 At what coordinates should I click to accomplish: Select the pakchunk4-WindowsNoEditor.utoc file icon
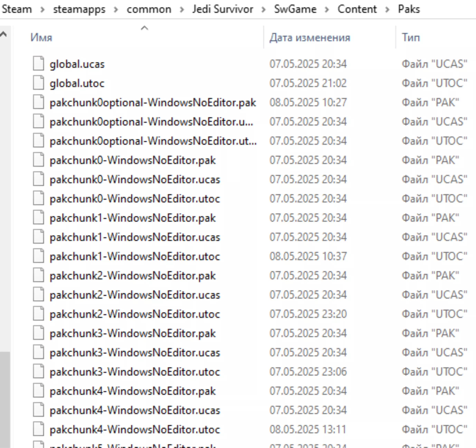[38, 429]
